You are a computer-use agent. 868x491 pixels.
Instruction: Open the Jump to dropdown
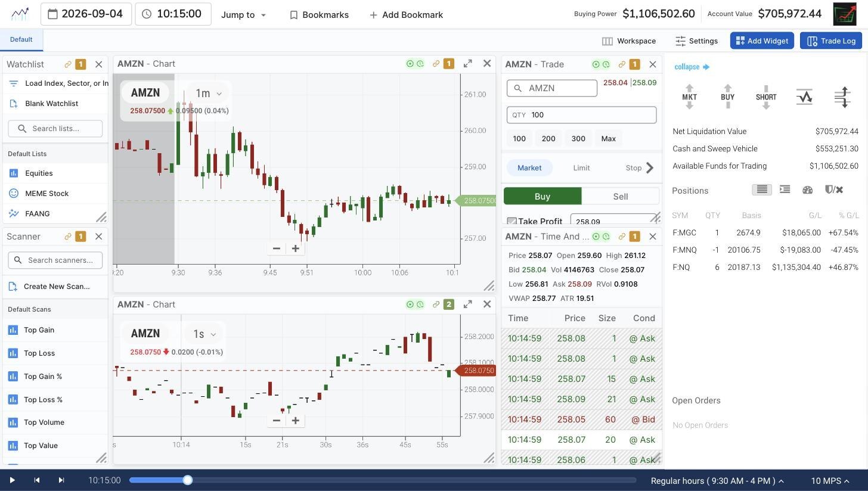[x=243, y=15]
